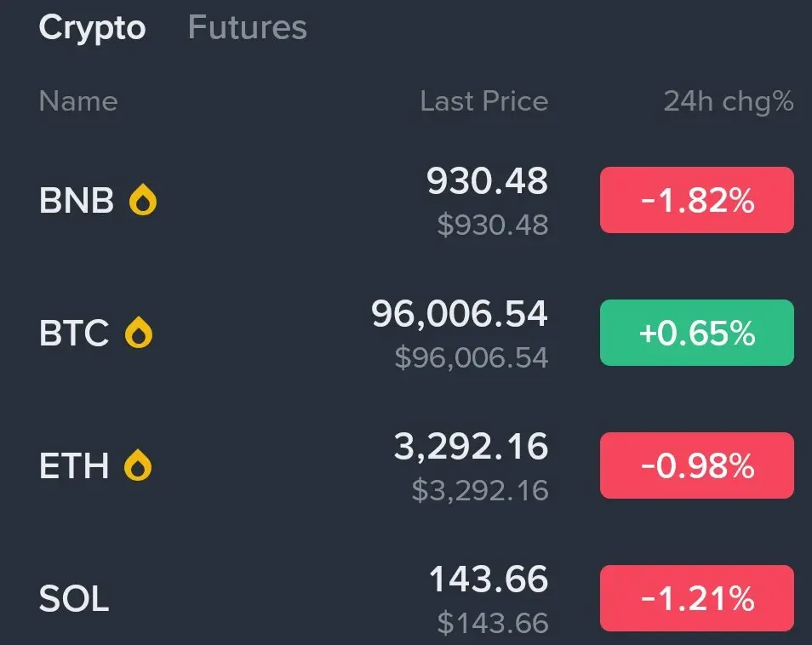Image resolution: width=812 pixels, height=645 pixels.
Task: Click the BNB price 930.48
Action: tap(487, 180)
